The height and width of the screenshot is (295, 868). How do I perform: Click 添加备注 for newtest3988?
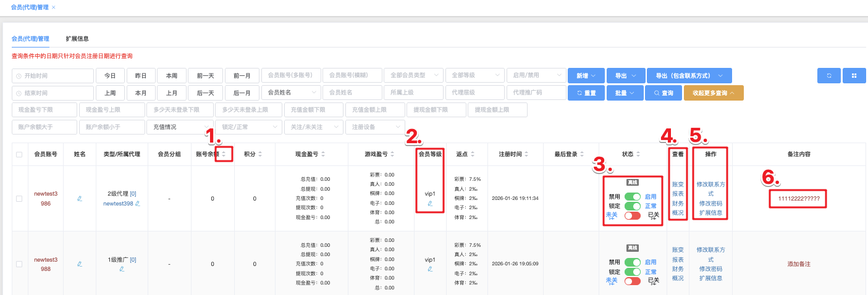point(798,264)
